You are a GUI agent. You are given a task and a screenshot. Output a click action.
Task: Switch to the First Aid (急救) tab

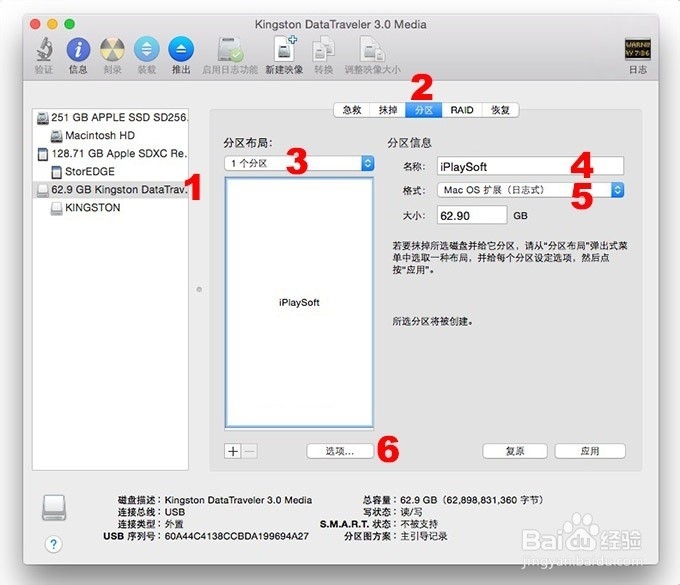click(x=352, y=110)
